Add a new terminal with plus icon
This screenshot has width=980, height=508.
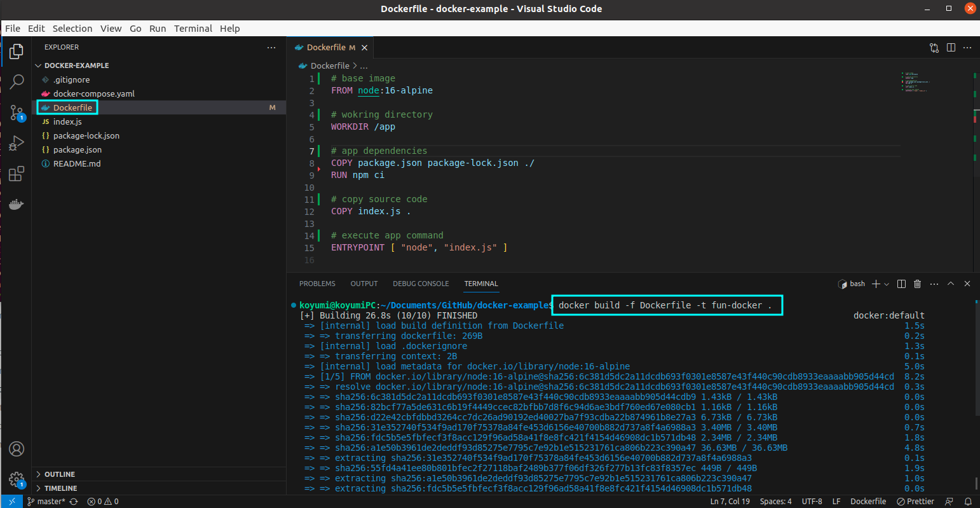click(x=876, y=284)
